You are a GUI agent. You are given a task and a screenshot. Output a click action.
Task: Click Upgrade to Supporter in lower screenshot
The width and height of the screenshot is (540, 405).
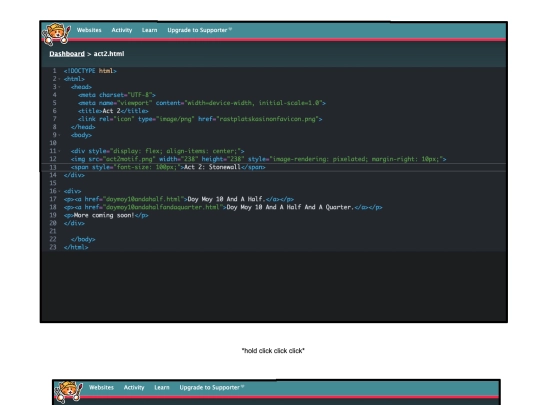pyautogui.click(x=212, y=387)
